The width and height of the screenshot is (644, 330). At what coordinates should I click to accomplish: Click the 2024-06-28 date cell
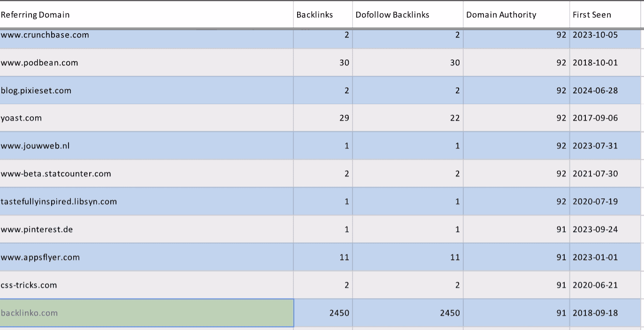click(x=605, y=90)
